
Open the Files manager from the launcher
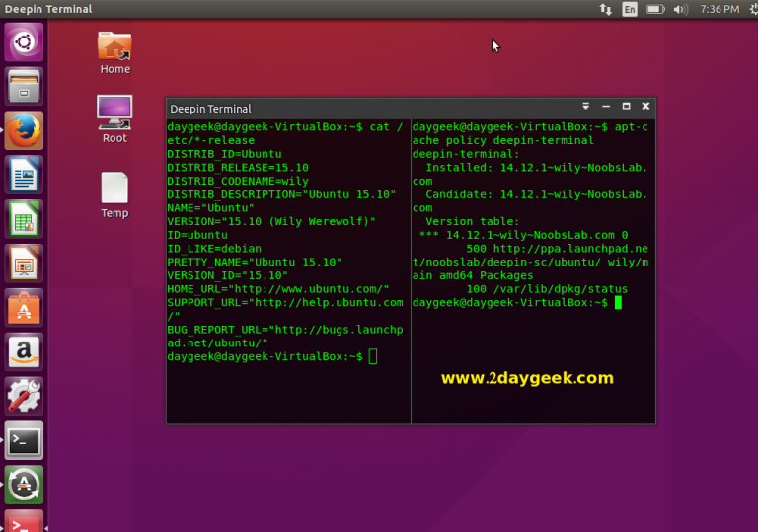click(x=24, y=87)
